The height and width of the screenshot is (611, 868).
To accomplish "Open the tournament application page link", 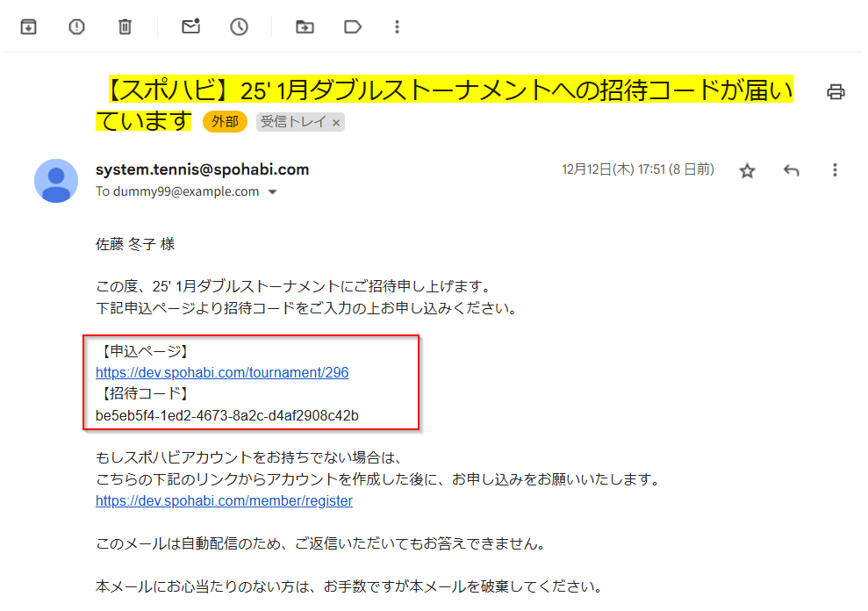I will tap(222, 372).
